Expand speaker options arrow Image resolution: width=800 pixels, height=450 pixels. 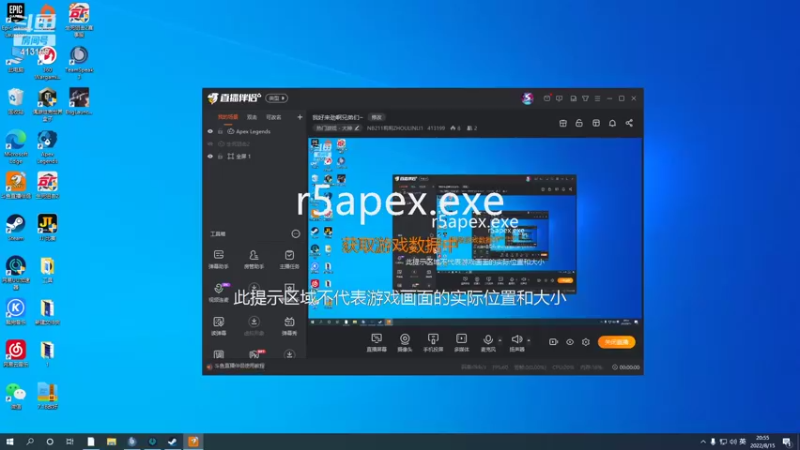[529, 340]
